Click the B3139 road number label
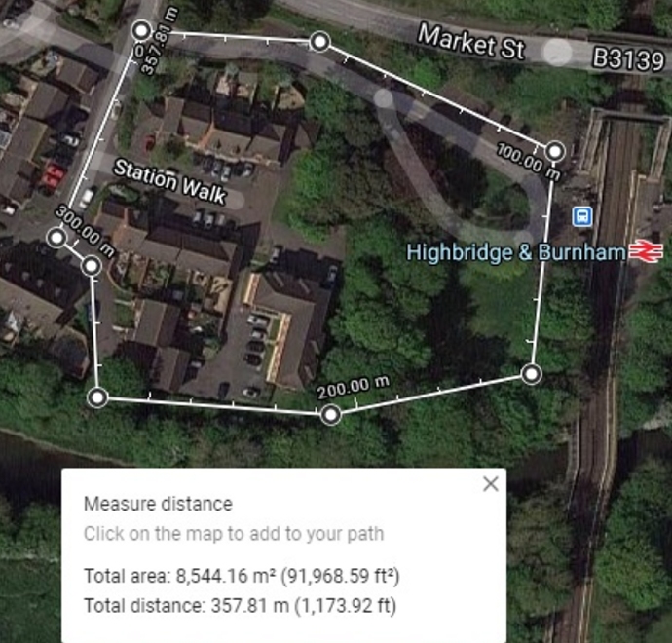The width and height of the screenshot is (672, 643). [629, 58]
